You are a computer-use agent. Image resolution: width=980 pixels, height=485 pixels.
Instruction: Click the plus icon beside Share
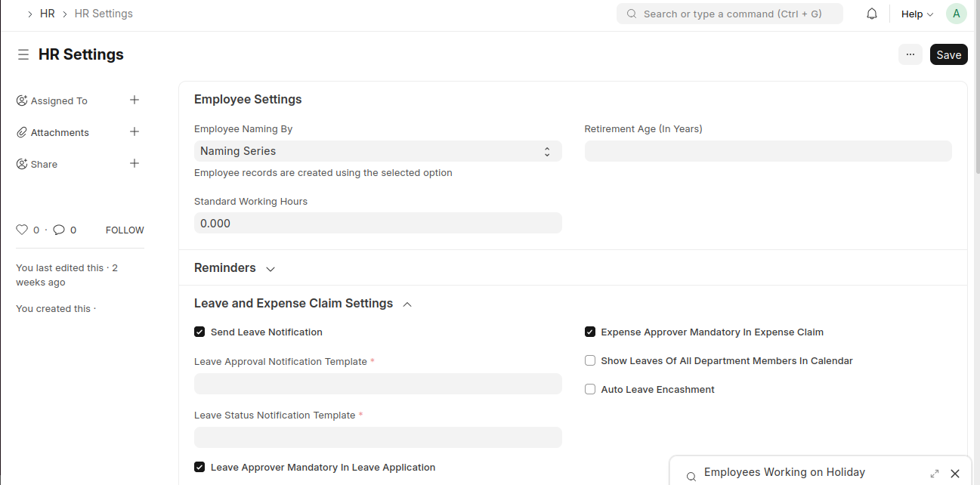pyautogui.click(x=134, y=163)
